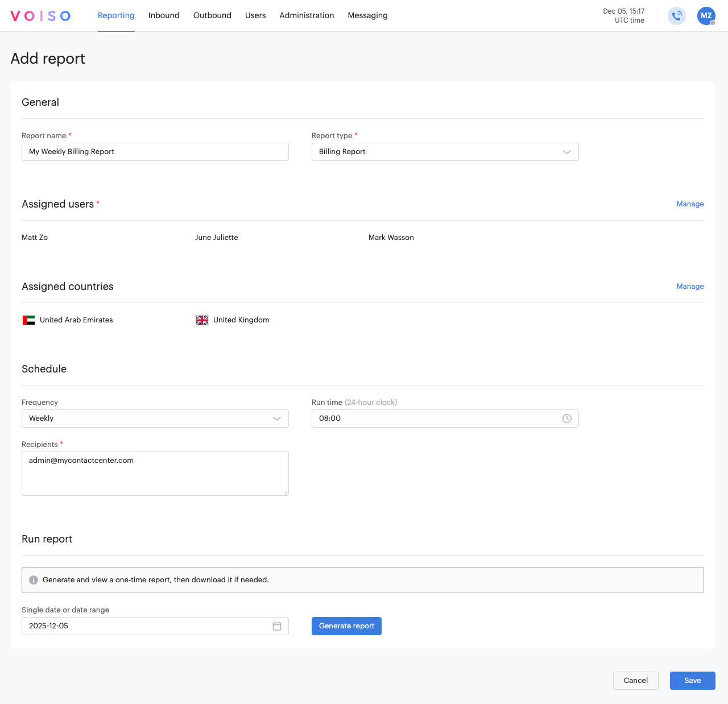Viewport: 728px width, 704px height.
Task: Click Manage next to Assigned users
Action: click(x=690, y=204)
